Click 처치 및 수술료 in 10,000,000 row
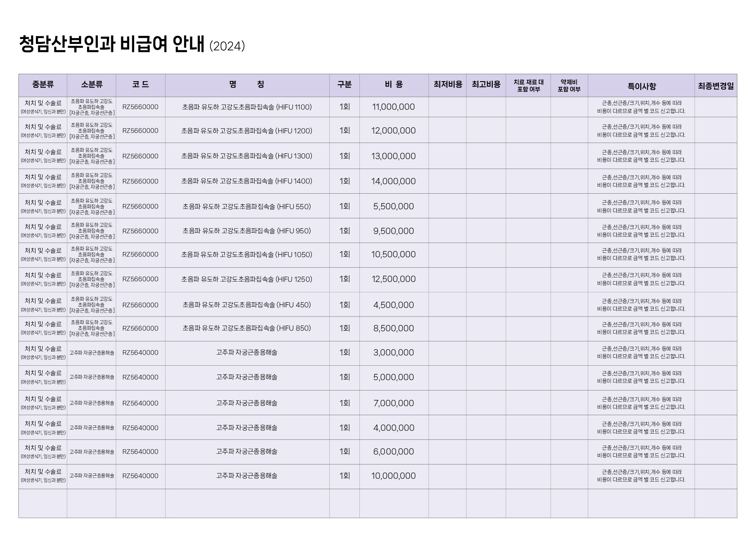756x534 pixels. click(43, 472)
